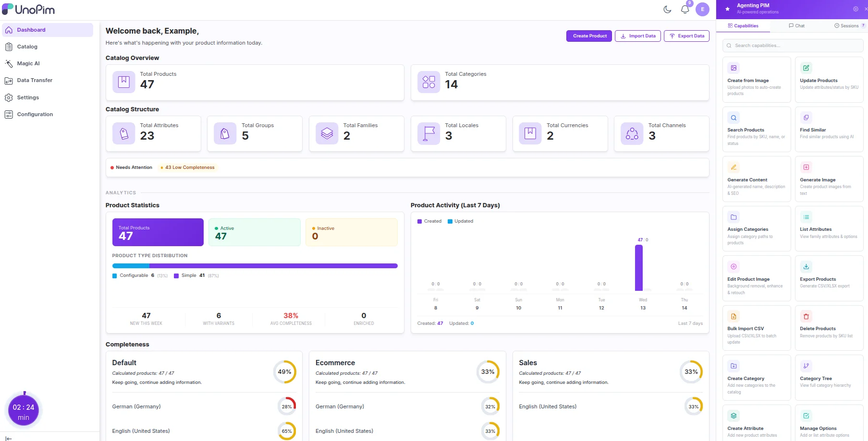Open Category Tree capability
Image resolution: width=868 pixels, height=441 pixels.
point(829,378)
